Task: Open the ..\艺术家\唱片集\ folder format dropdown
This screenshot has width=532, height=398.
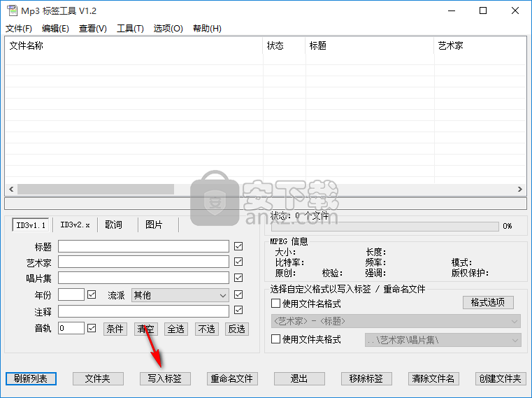Action: tap(443, 340)
